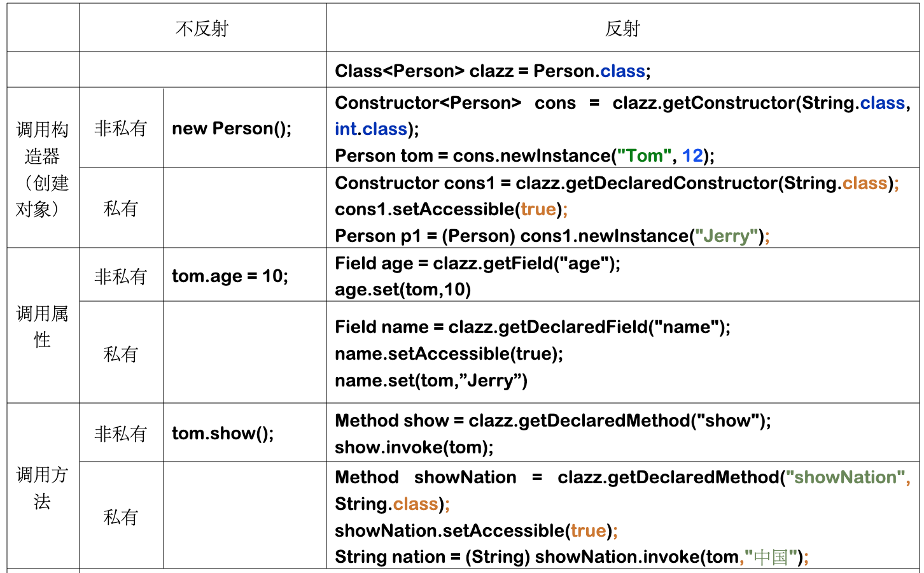Click the age.set(tom,10) line

pos(403,290)
